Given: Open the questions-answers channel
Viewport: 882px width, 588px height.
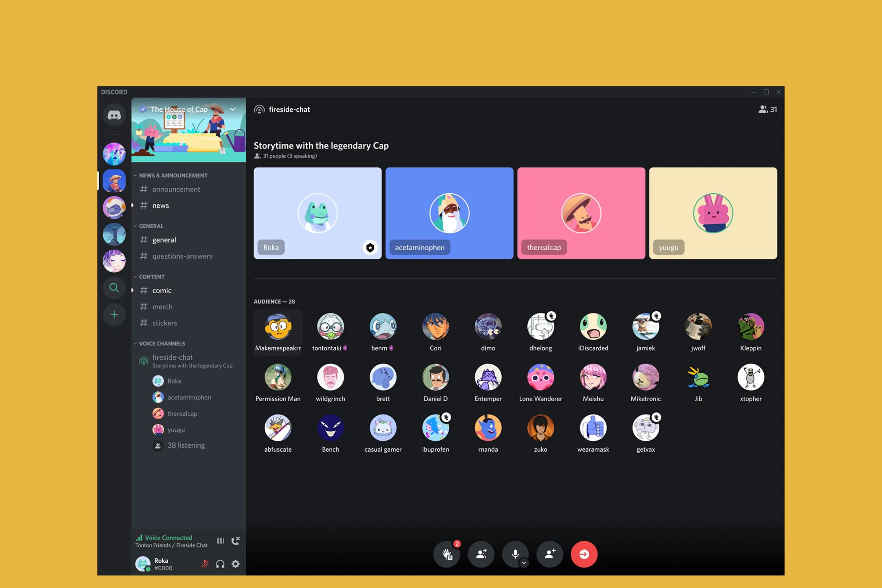Looking at the screenshot, I should 182,256.
